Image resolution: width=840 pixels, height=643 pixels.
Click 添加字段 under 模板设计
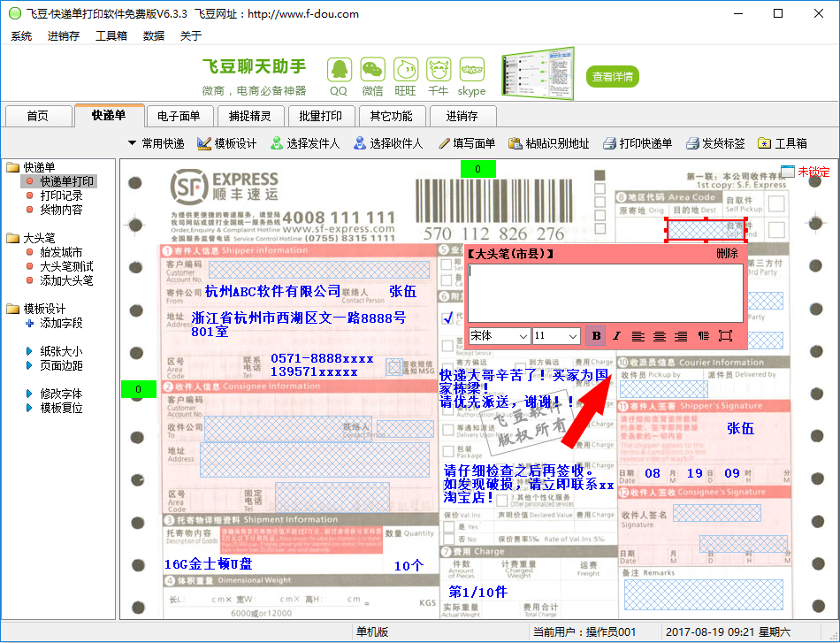[x=61, y=323]
